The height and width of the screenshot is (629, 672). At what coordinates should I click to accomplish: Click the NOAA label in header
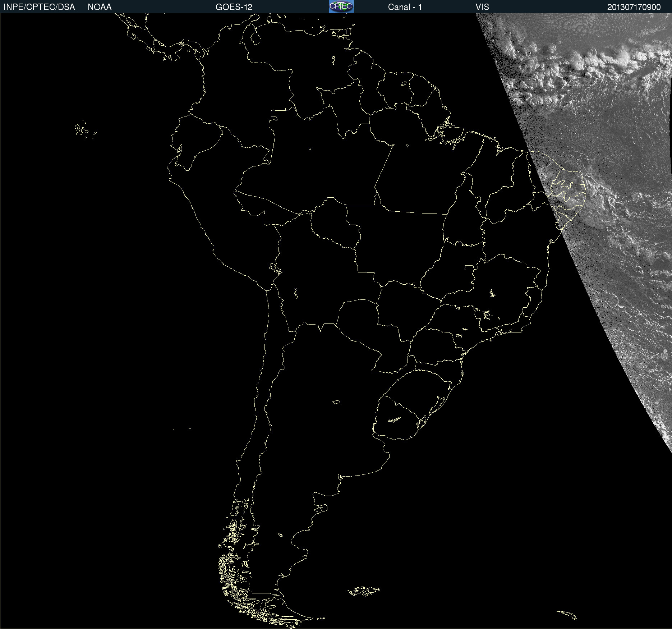click(x=100, y=7)
